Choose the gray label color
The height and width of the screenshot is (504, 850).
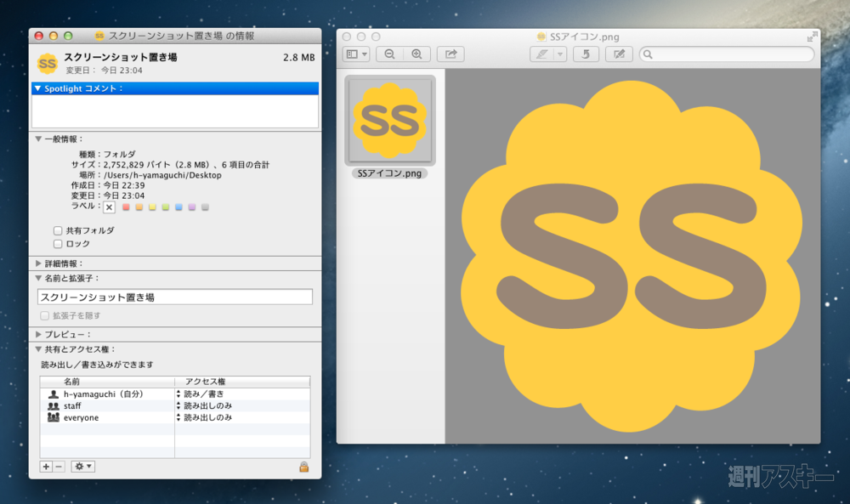click(x=205, y=207)
